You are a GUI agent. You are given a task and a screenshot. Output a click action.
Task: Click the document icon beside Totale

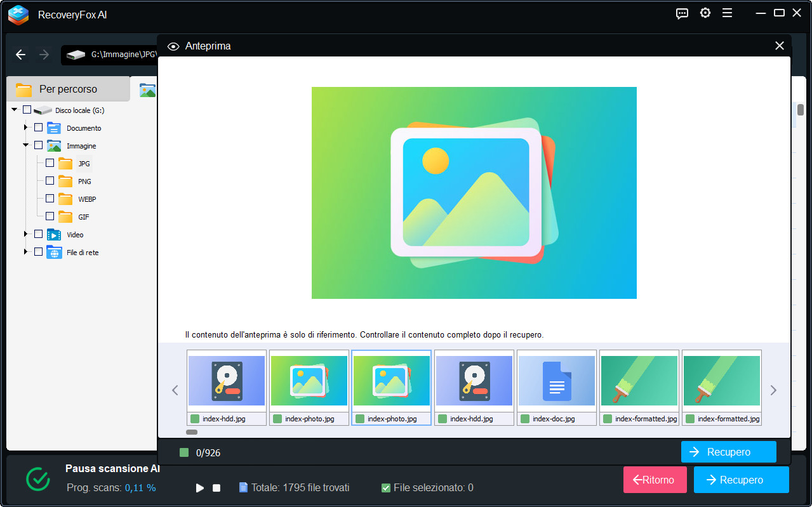[x=243, y=487]
